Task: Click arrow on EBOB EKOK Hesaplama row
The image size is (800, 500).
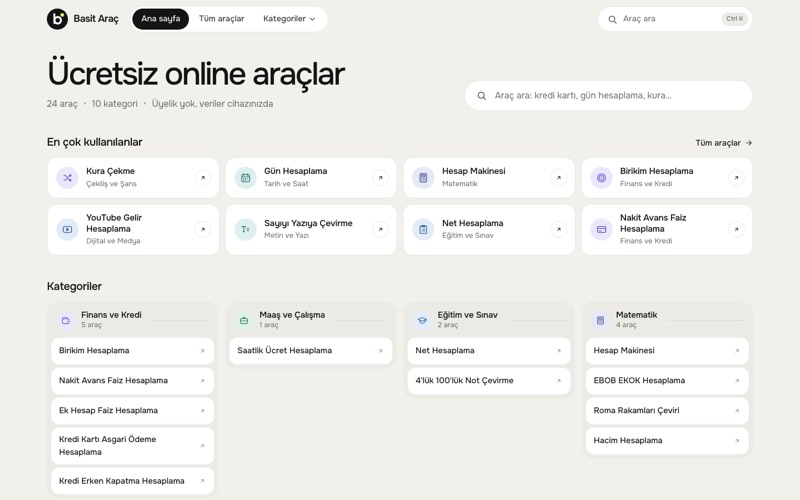Action: (737, 381)
